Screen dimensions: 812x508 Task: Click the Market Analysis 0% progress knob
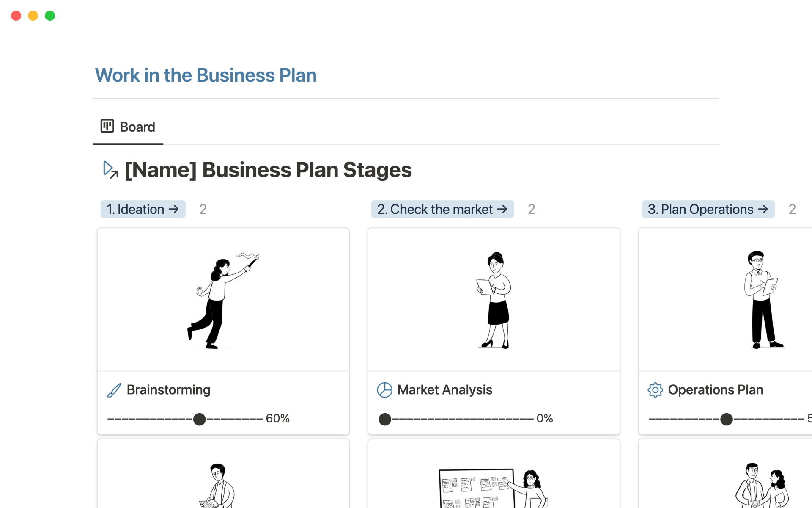coord(385,419)
